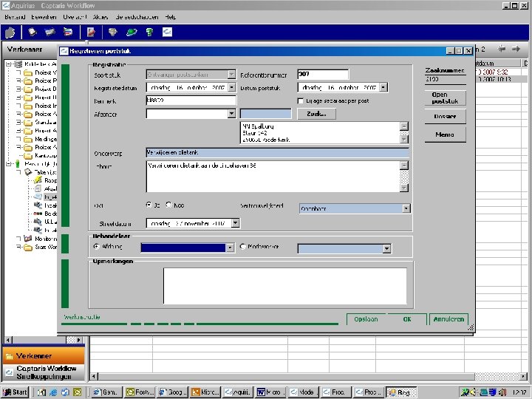The image size is (532, 399).
Task: Select the Taken icon under the green person node
Action: click(28, 172)
